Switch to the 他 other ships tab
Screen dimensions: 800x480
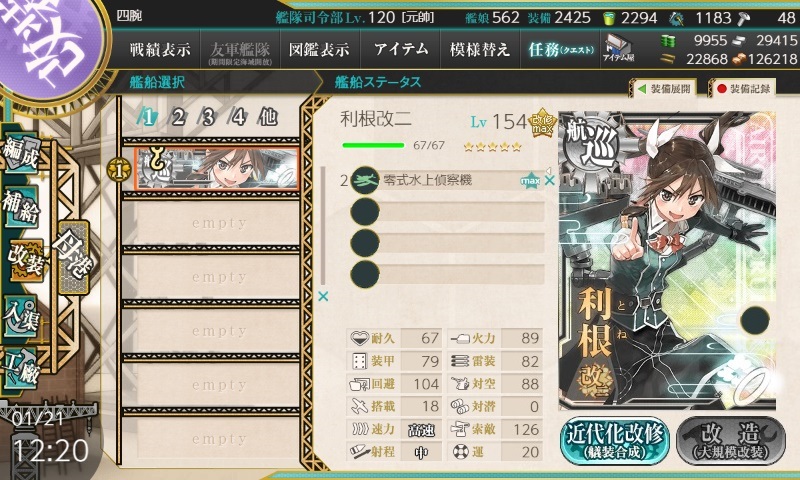click(x=268, y=118)
